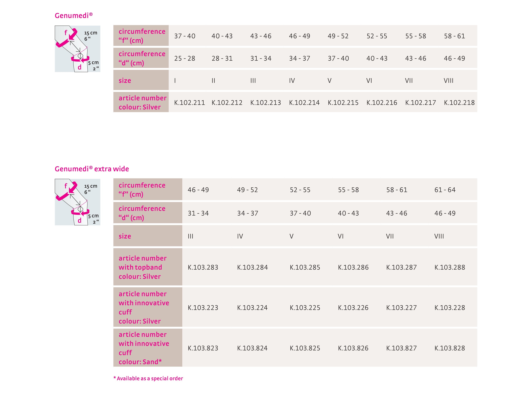The height and width of the screenshot is (394, 532).
Task: Select topband article K.103.283
Action: (203, 267)
